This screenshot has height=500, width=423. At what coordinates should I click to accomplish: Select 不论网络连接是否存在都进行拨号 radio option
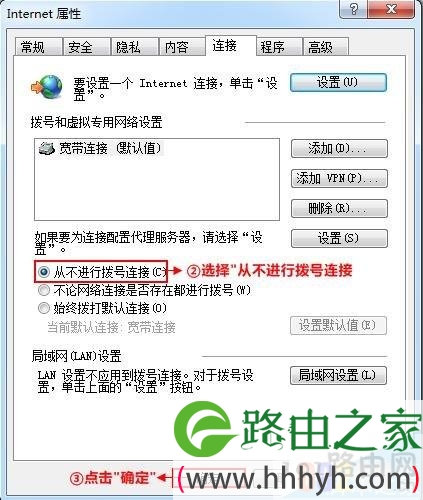pyautogui.click(x=44, y=290)
